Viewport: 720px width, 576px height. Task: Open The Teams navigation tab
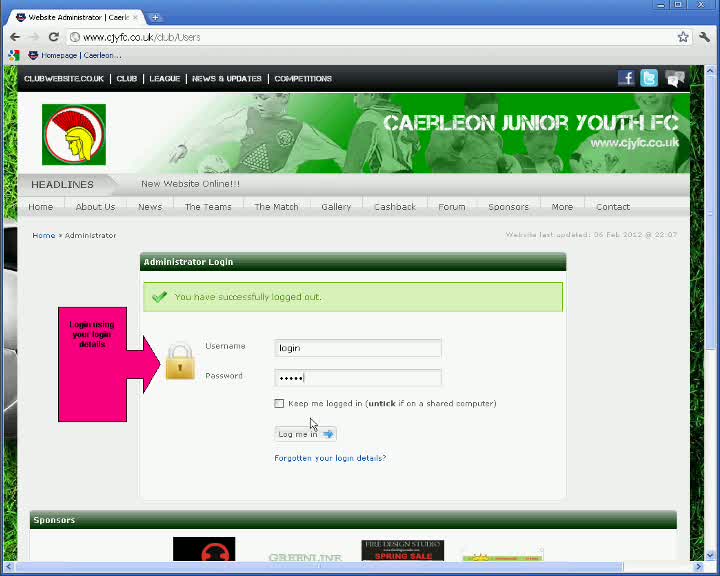pyautogui.click(x=208, y=207)
